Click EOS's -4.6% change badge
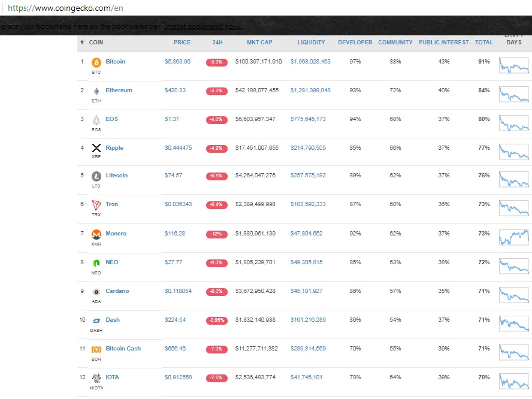532x399 pixels. point(216,120)
